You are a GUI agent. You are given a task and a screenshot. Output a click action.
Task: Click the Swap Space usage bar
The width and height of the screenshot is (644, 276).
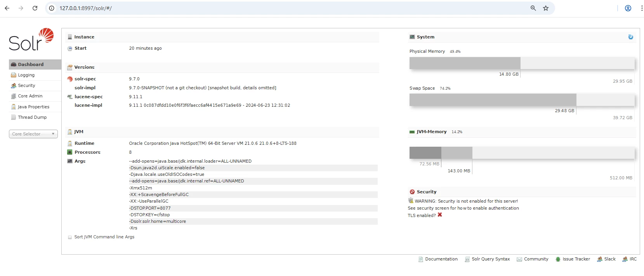click(522, 100)
